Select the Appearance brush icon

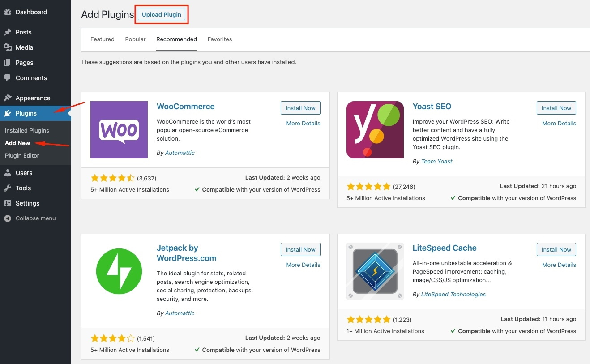tap(8, 98)
